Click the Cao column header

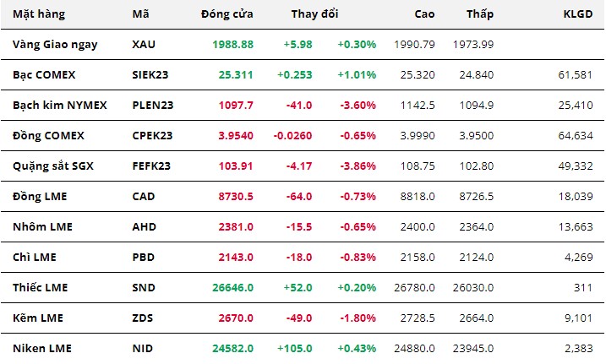coord(426,14)
